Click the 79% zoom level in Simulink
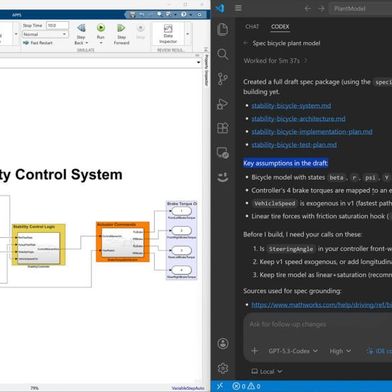Image resolution: width=392 pixels, height=392 pixels. [x=34, y=388]
